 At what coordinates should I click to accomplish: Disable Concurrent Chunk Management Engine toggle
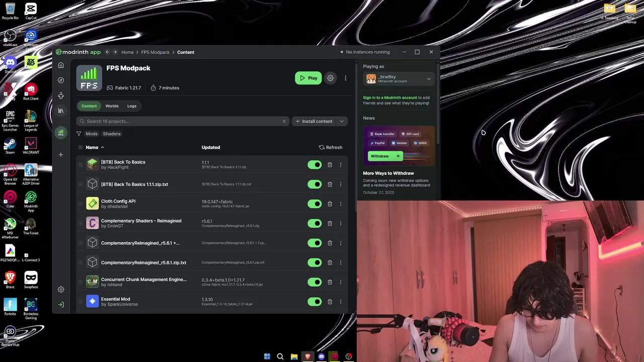pyautogui.click(x=314, y=282)
